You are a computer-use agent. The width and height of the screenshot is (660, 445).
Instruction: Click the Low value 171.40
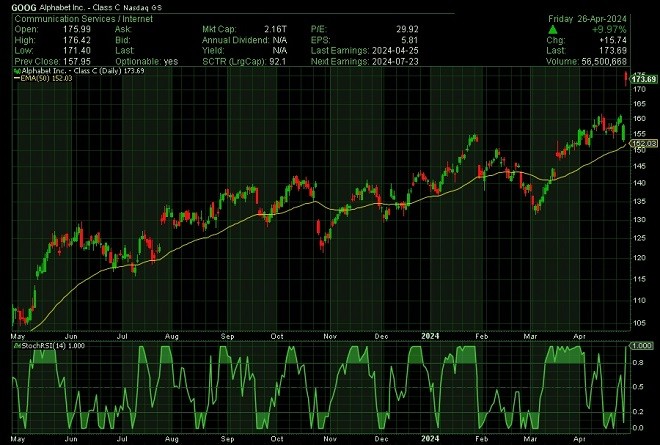(x=77, y=51)
